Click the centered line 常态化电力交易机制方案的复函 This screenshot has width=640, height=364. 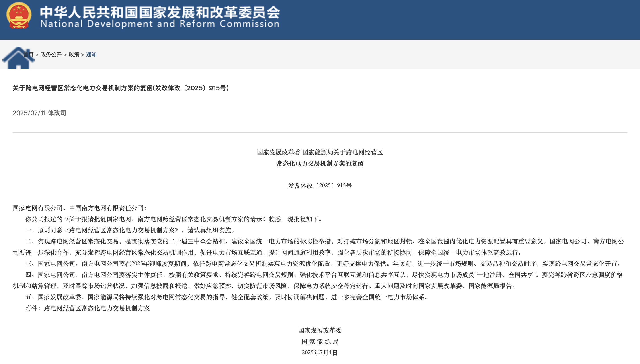(x=320, y=164)
